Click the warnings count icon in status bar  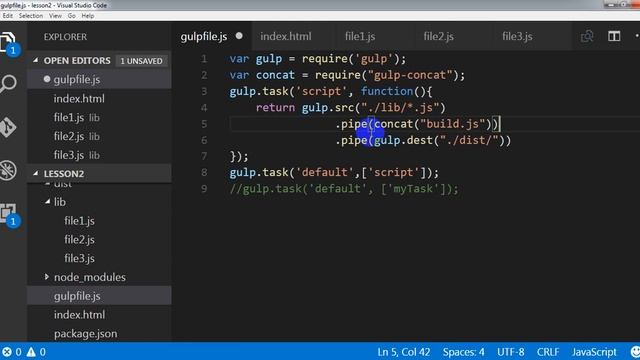(x=31, y=352)
